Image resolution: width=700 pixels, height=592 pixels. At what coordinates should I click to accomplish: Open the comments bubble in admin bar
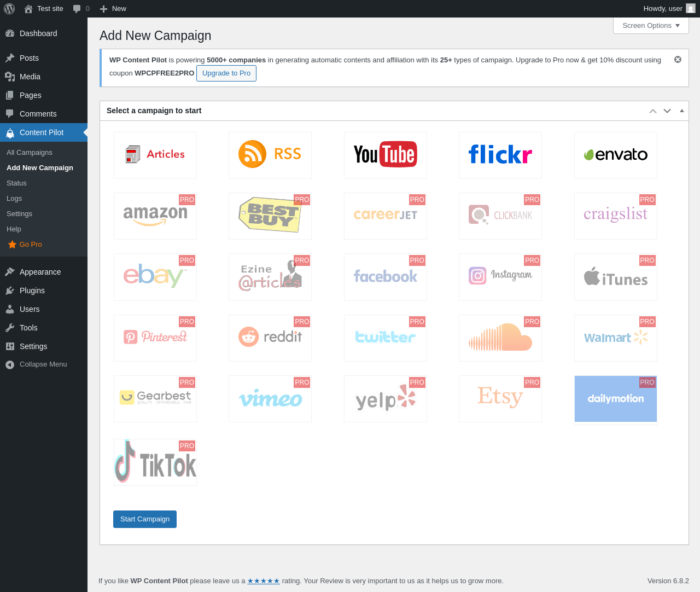coord(81,9)
